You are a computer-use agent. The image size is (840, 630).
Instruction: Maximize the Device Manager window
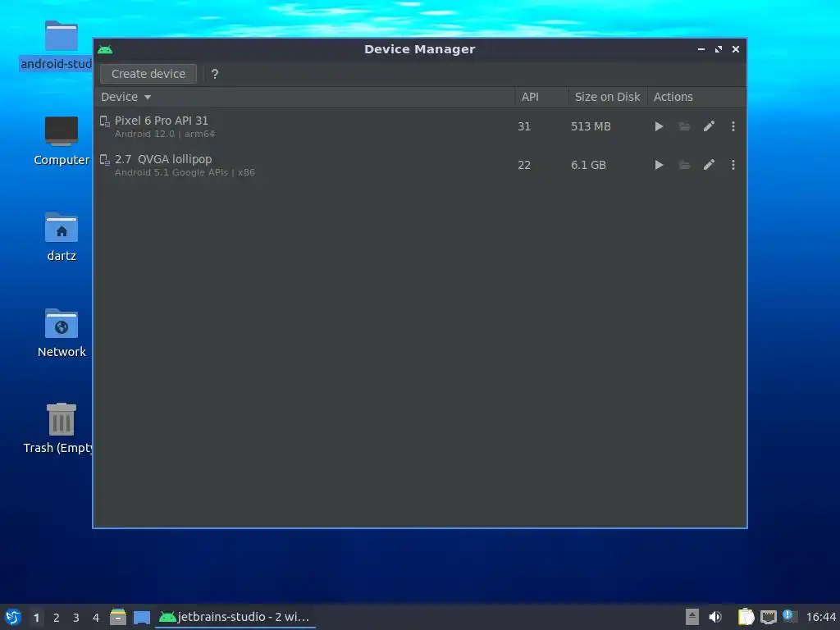tap(719, 49)
